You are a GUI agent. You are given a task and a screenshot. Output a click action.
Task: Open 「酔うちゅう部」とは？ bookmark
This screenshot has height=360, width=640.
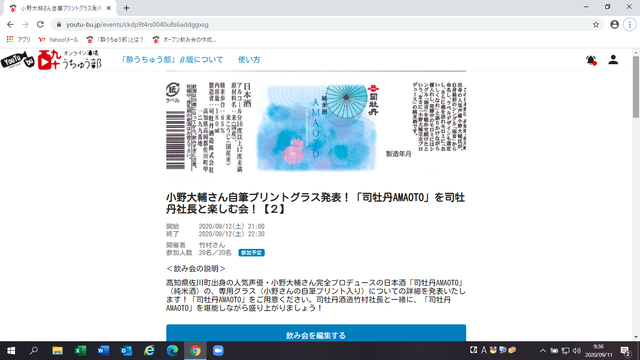click(x=115, y=40)
